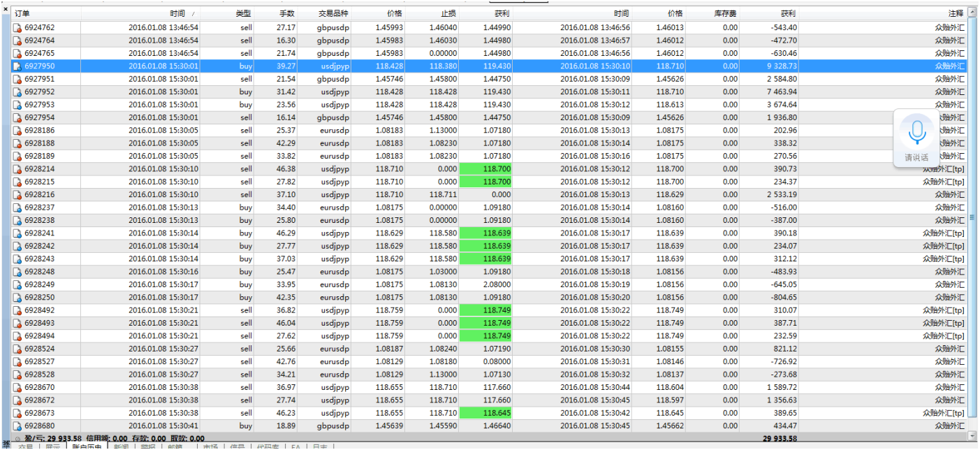Click the stop loss value 1.46040
This screenshot has width=980, height=450.
coord(443,28)
